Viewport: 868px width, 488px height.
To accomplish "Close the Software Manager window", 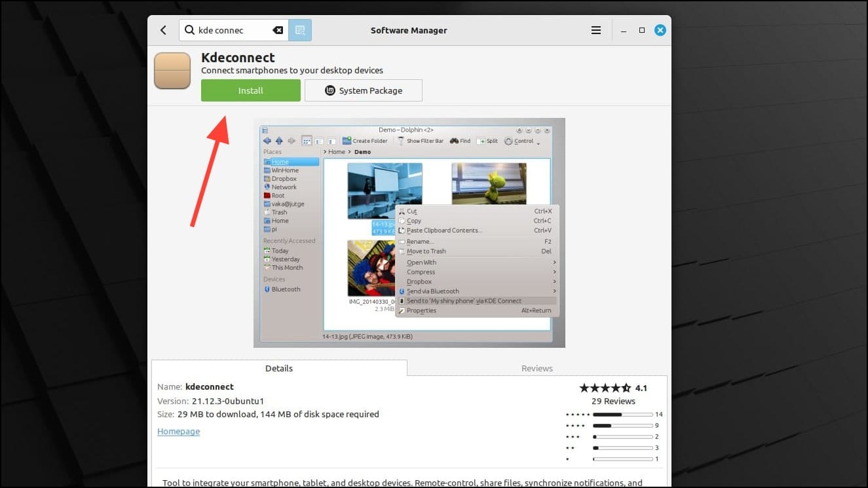I will coord(660,30).
